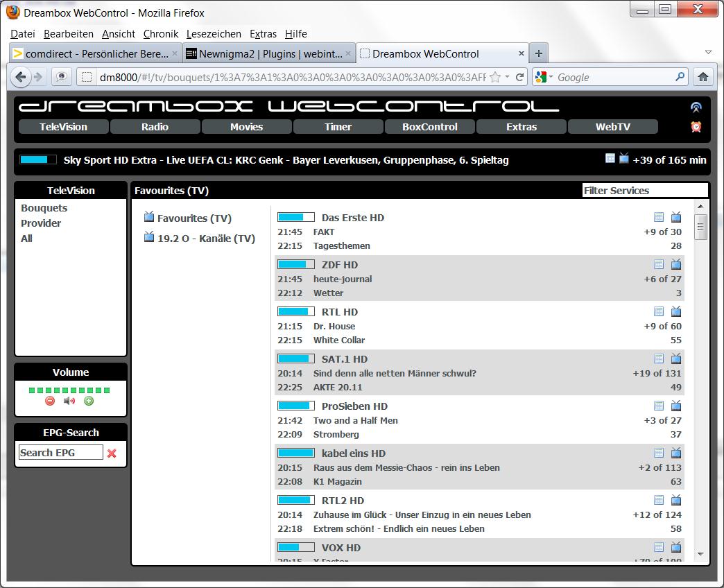724x588 pixels.
Task: Select Provider in TeleVision panel
Action: [x=41, y=223]
